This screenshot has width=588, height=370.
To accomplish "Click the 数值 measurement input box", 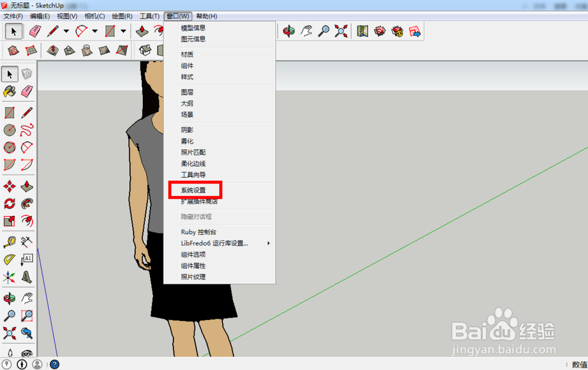I will pos(579,364).
